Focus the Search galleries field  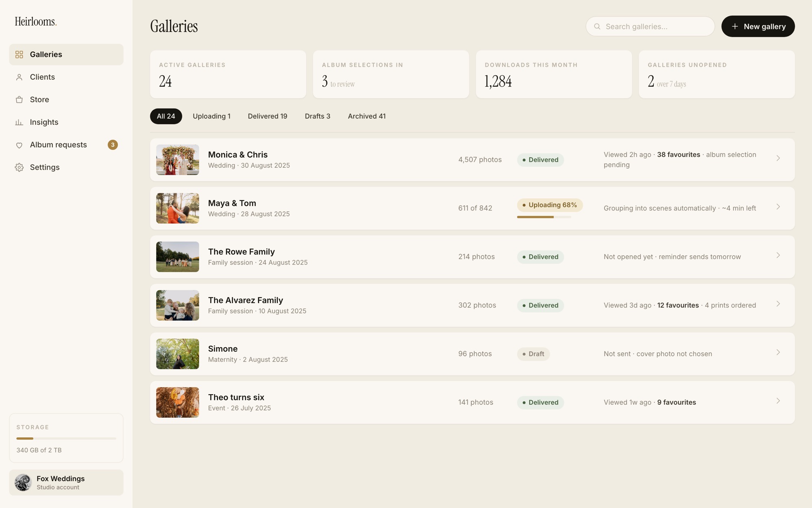pos(650,26)
